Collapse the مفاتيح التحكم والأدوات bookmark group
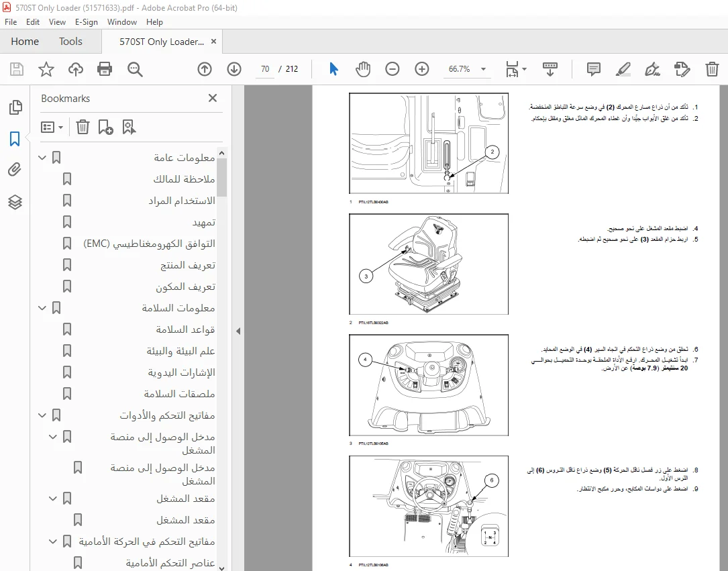Image resolution: width=728 pixels, height=571 pixels. [x=42, y=415]
